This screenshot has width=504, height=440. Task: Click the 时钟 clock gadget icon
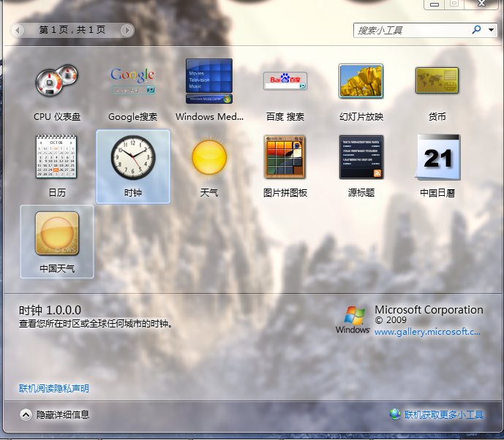point(132,157)
